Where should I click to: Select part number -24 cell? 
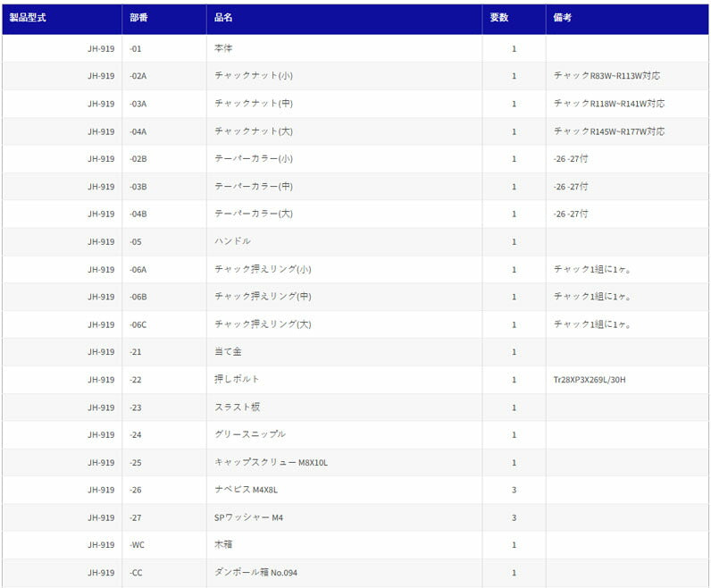(164, 434)
